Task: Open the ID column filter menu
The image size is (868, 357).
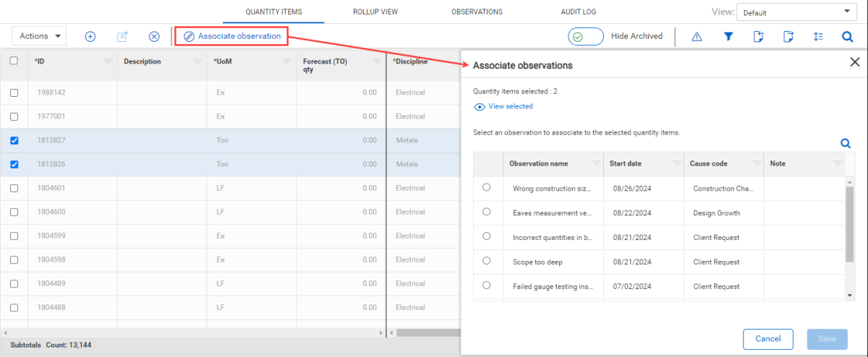Action: pos(108,62)
